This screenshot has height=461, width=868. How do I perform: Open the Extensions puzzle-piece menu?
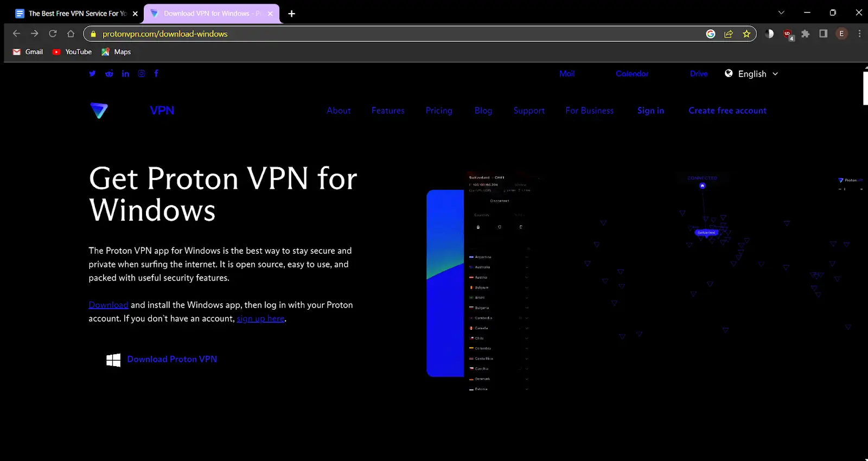point(806,34)
